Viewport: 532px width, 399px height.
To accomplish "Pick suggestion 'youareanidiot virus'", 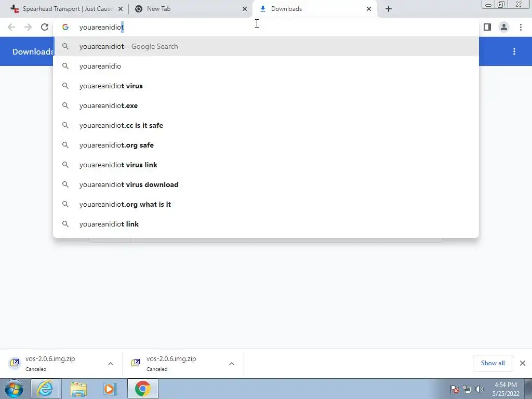I will (266, 86).
